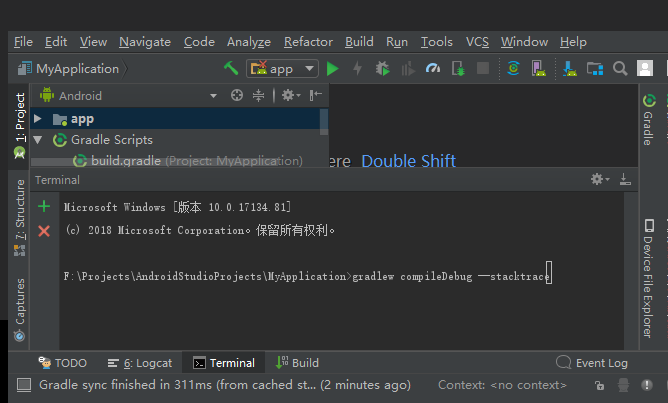Open the View menu

[93, 42]
